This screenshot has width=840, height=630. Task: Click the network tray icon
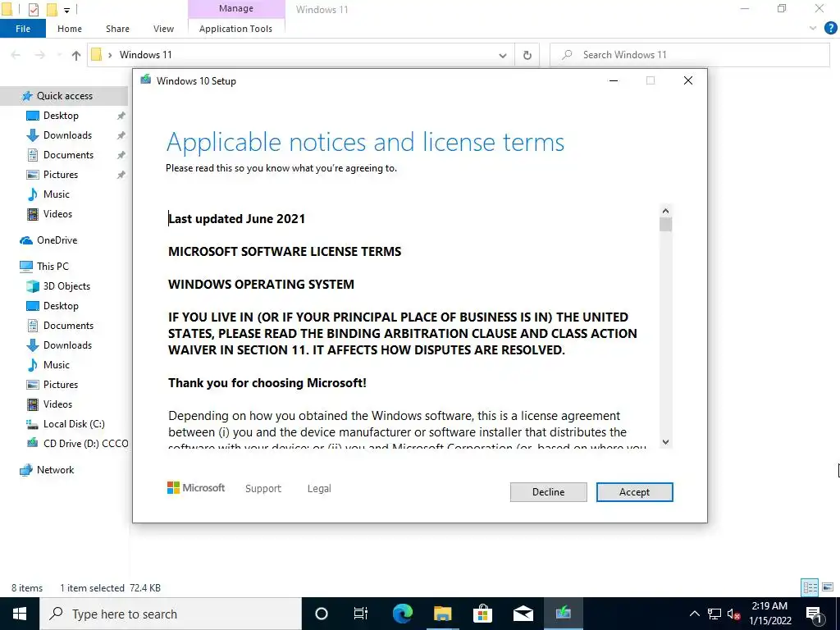click(714, 614)
